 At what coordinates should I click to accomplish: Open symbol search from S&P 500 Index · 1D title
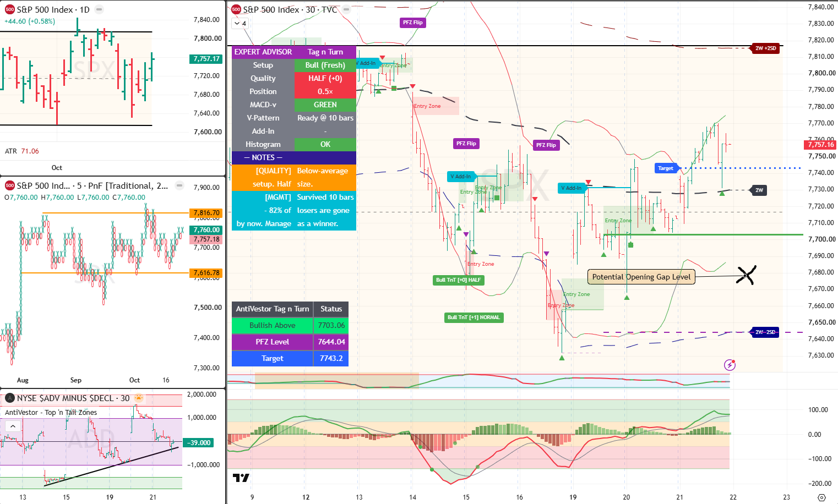pyautogui.click(x=53, y=9)
